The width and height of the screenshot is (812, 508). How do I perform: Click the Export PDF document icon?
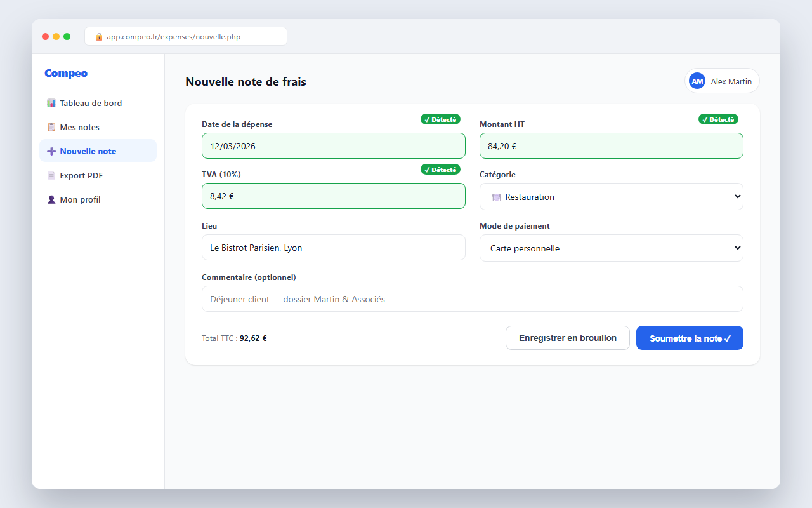[x=51, y=175]
